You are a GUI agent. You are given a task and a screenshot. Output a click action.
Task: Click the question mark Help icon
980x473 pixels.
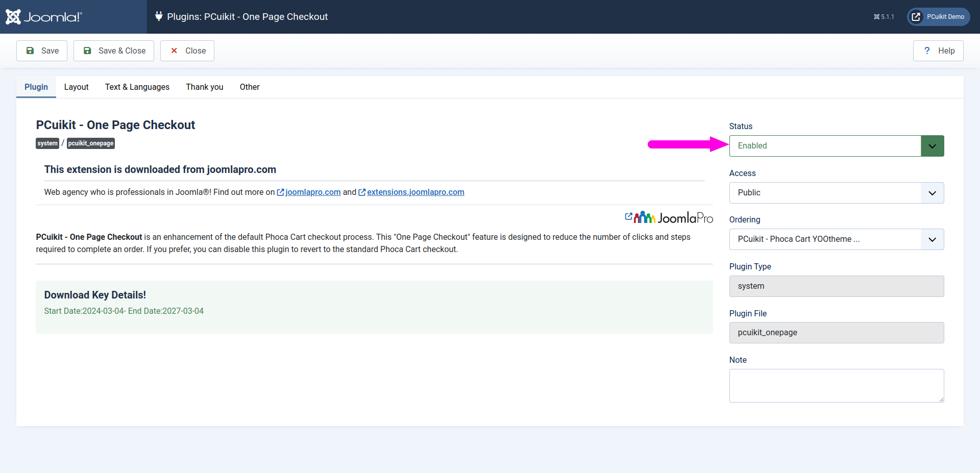tap(927, 51)
